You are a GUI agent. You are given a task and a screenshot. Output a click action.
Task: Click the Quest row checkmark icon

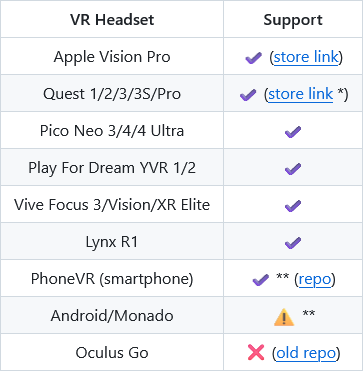248,95
